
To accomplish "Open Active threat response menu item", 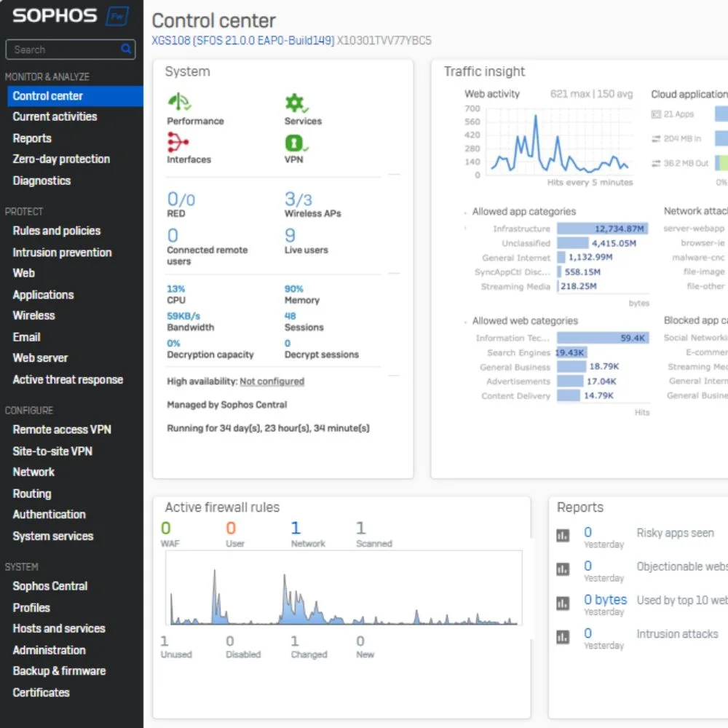I will (68, 380).
